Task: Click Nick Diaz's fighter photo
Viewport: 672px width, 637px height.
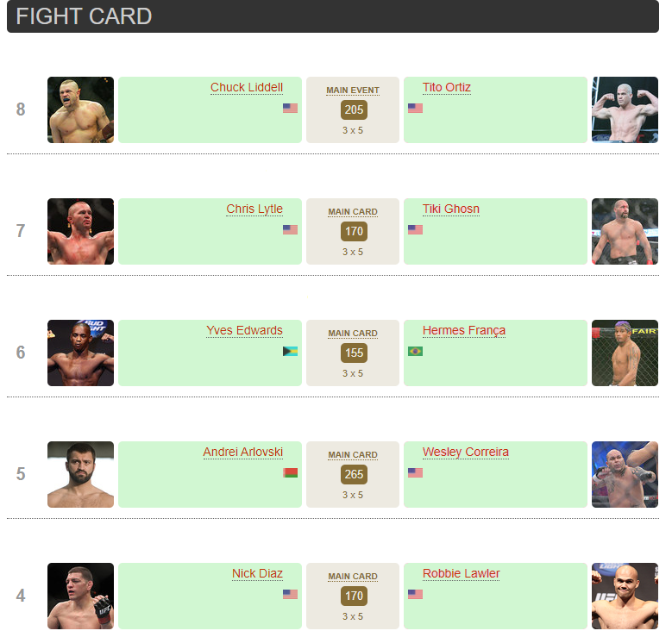Action: pos(80,596)
